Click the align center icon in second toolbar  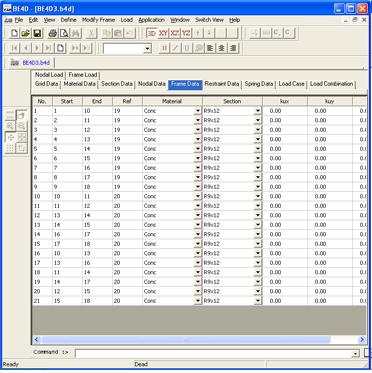(x=221, y=48)
